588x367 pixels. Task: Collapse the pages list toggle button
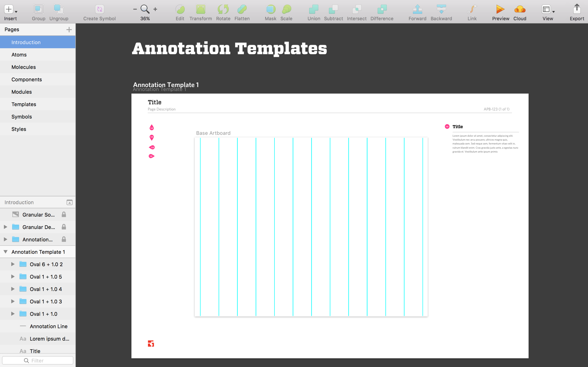[69, 202]
